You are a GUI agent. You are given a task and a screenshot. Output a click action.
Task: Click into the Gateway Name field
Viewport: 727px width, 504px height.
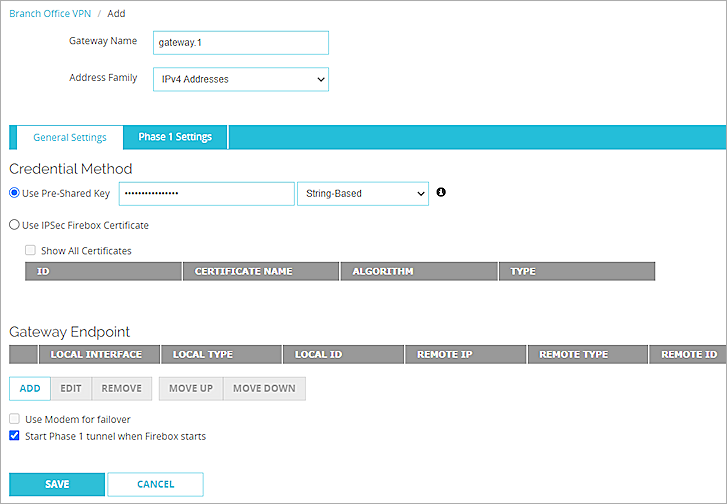(x=240, y=42)
